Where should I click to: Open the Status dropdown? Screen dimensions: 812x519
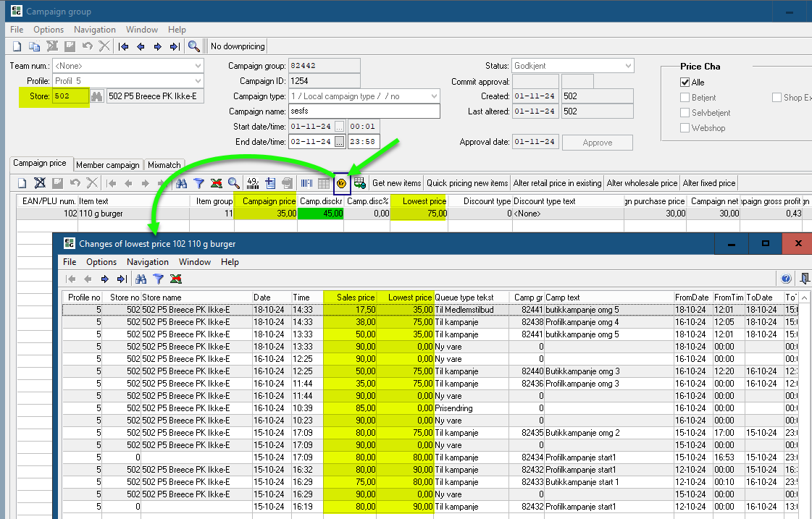[628, 66]
